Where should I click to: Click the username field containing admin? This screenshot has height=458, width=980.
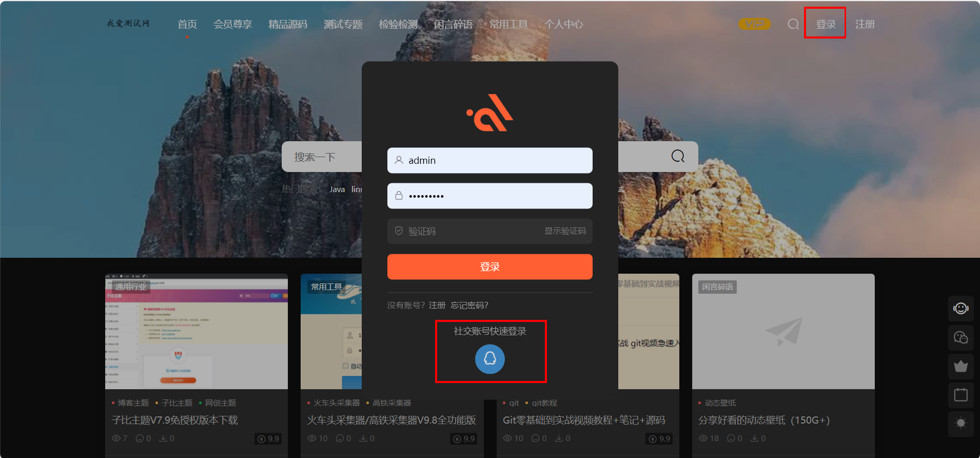489,160
